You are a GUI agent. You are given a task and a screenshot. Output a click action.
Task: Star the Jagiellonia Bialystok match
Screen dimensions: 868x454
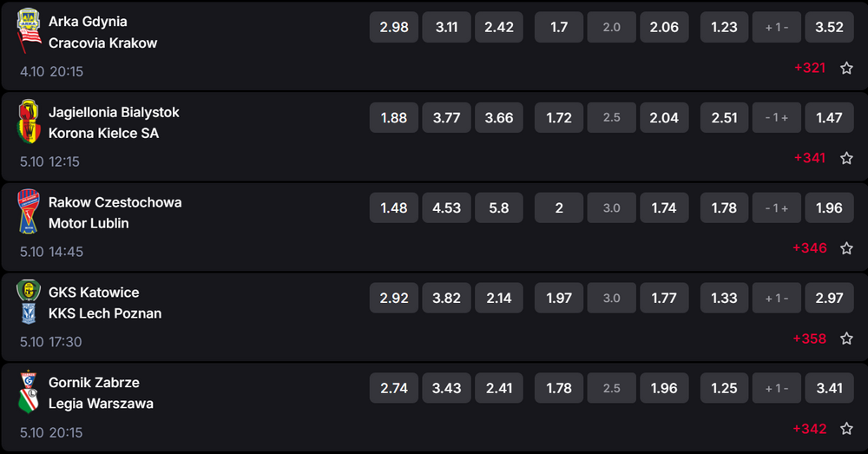pyautogui.click(x=846, y=158)
